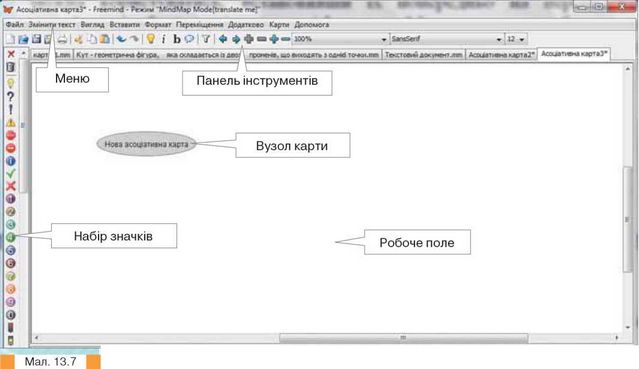Open the Вставити menu
The height and width of the screenshot is (369, 639).
(125, 25)
